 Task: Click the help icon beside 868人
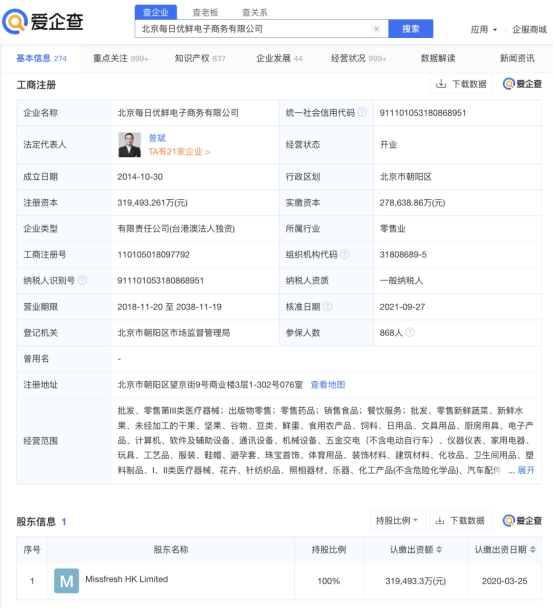point(410,332)
